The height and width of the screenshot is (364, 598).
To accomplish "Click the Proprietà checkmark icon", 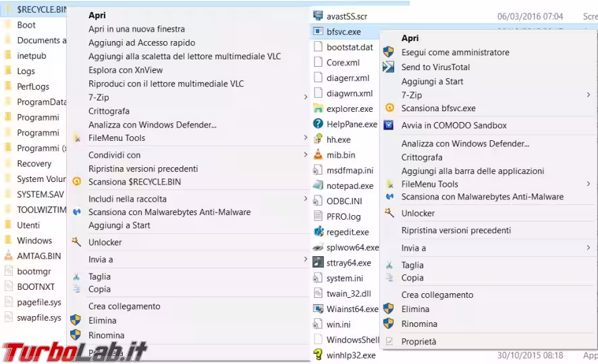I will tap(389, 341).
